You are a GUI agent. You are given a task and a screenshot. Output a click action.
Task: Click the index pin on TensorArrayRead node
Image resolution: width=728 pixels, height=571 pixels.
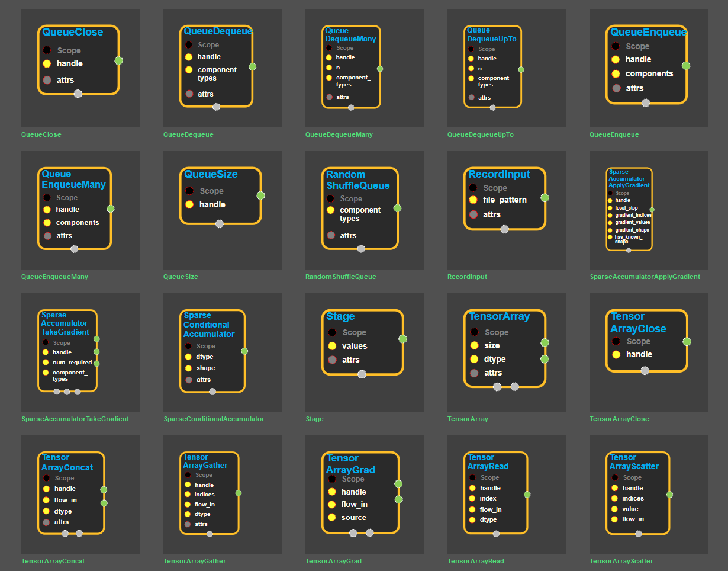coord(472,498)
